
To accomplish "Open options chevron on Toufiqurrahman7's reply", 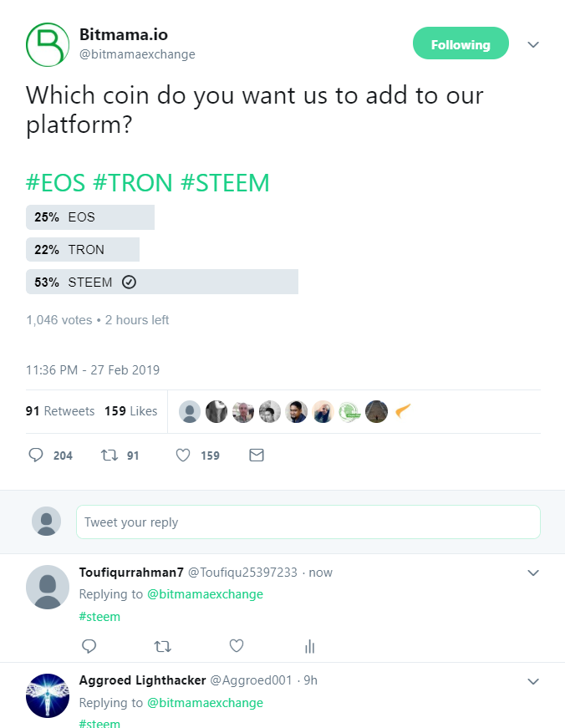I will 533,573.
